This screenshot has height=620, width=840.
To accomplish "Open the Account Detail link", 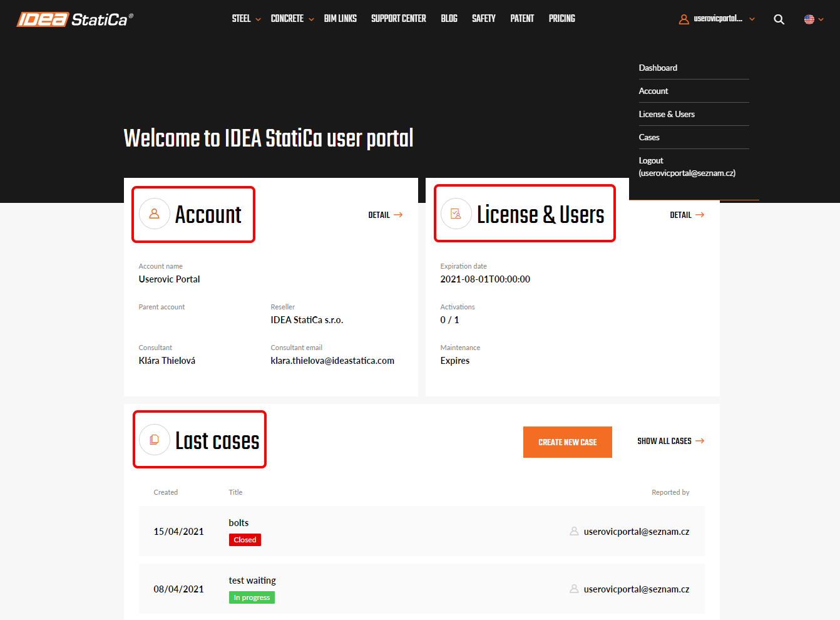I will [385, 215].
